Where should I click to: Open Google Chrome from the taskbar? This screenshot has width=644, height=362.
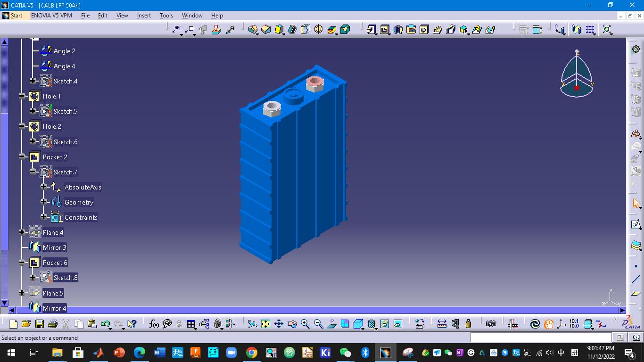point(251,353)
